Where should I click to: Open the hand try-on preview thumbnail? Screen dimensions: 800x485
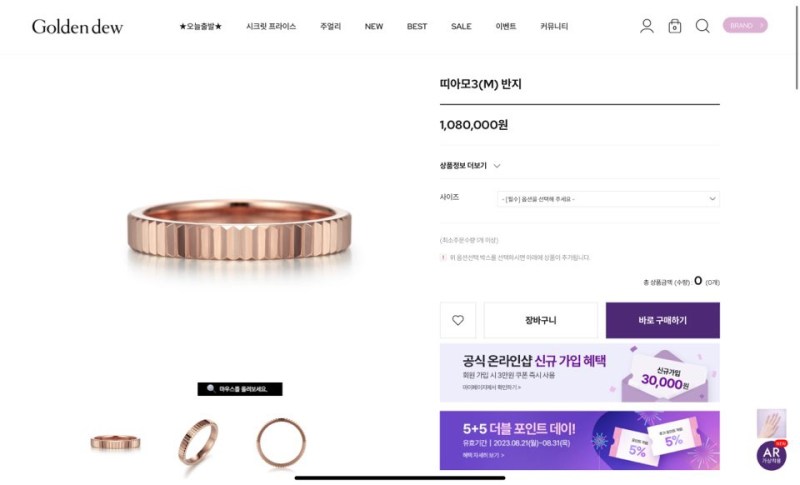tap(771, 423)
